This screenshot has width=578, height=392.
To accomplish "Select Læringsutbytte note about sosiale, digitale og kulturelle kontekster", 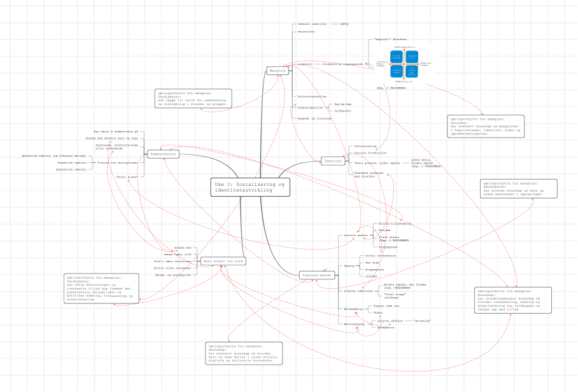I will 244,353.
